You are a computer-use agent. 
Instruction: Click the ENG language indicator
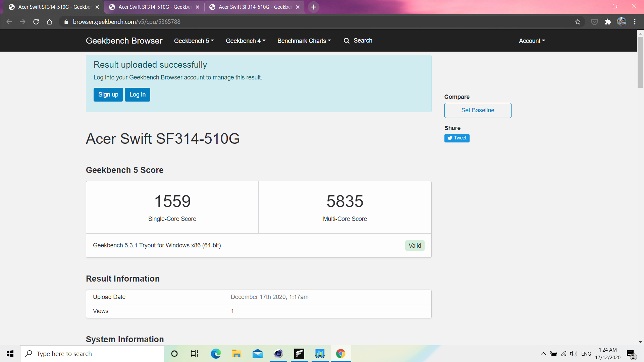click(586, 354)
